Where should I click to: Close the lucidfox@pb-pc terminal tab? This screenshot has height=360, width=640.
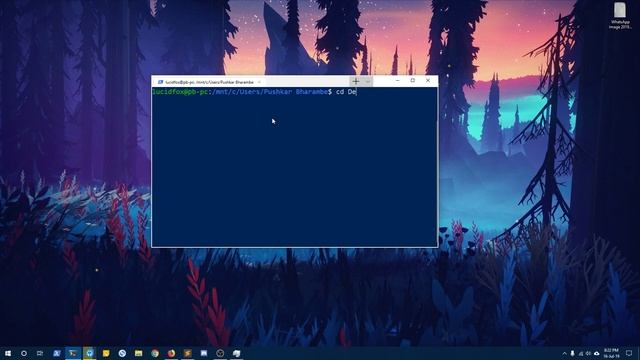[259, 82]
